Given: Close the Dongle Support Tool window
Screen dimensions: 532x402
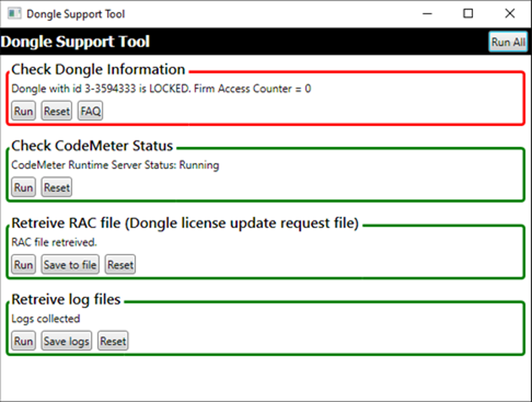Looking at the screenshot, I should tap(510, 14).
